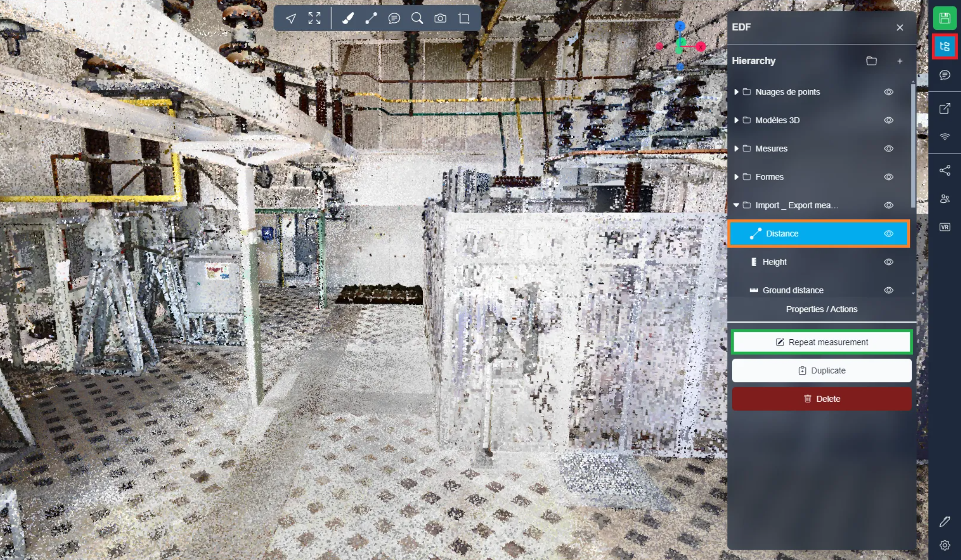Click the hierarchy panel scrollbar
The width and height of the screenshot is (961, 560).
pyautogui.click(x=913, y=146)
